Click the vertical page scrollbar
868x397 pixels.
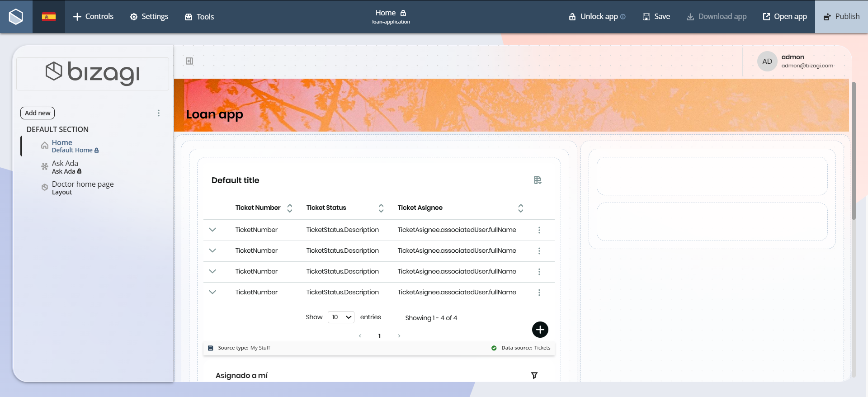click(854, 151)
